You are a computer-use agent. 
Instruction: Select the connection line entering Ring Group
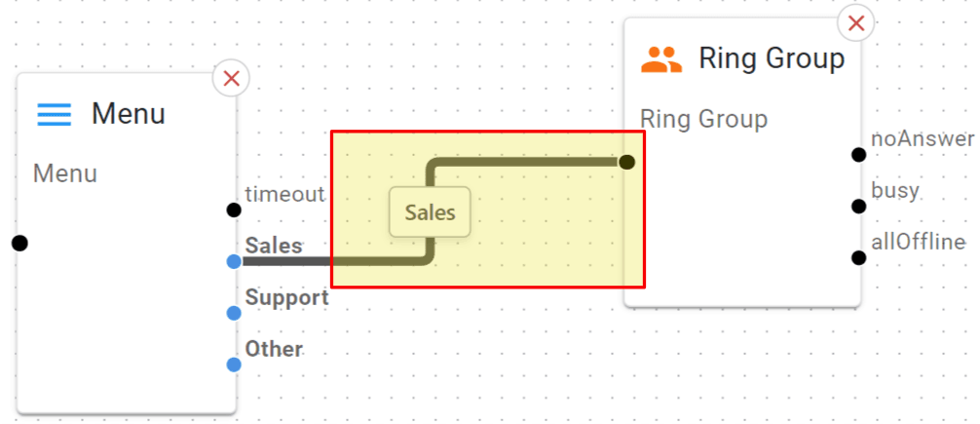pos(526,162)
